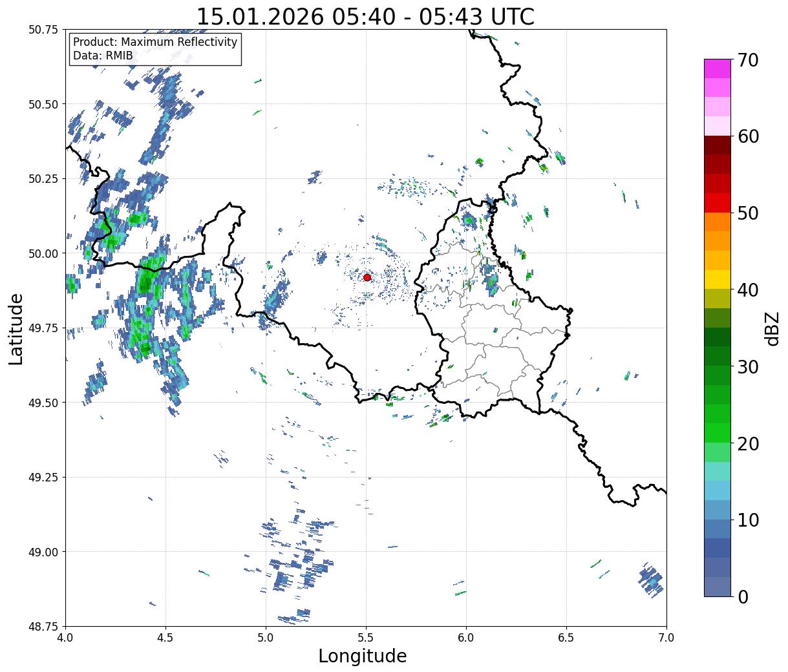Click the 'Product: Maximum Reflectivity' label
The width and height of the screenshot is (788, 672).
(x=155, y=42)
